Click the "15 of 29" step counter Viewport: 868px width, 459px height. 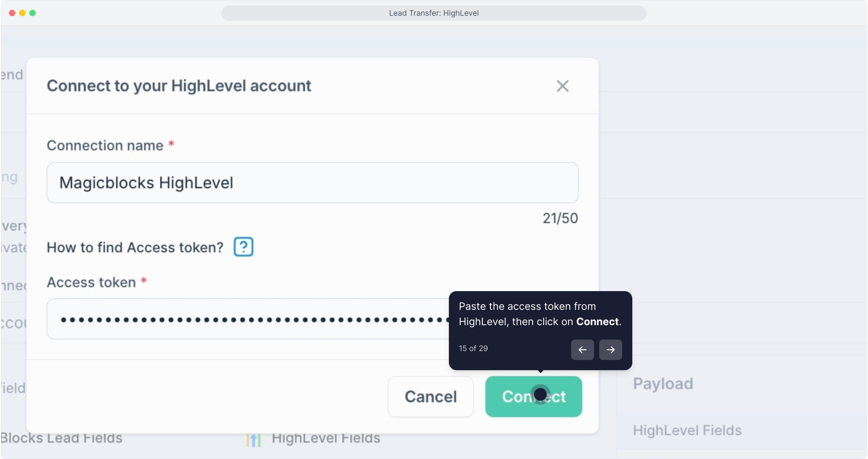473,348
